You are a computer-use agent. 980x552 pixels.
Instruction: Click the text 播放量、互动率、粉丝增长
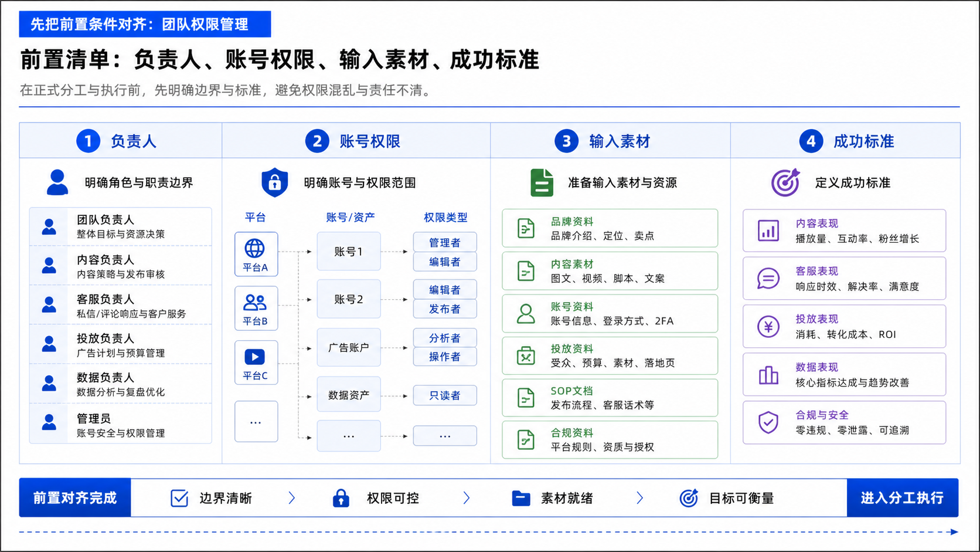point(857,239)
